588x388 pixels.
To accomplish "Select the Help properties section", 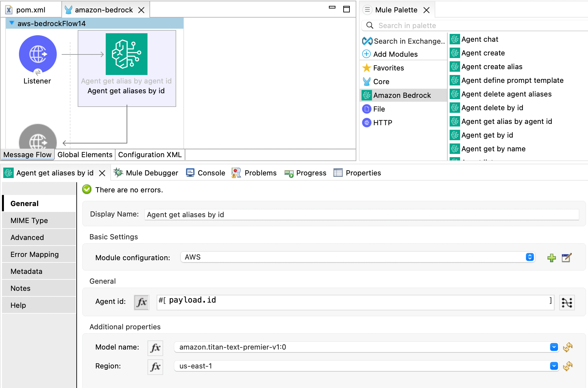I will (39, 305).
